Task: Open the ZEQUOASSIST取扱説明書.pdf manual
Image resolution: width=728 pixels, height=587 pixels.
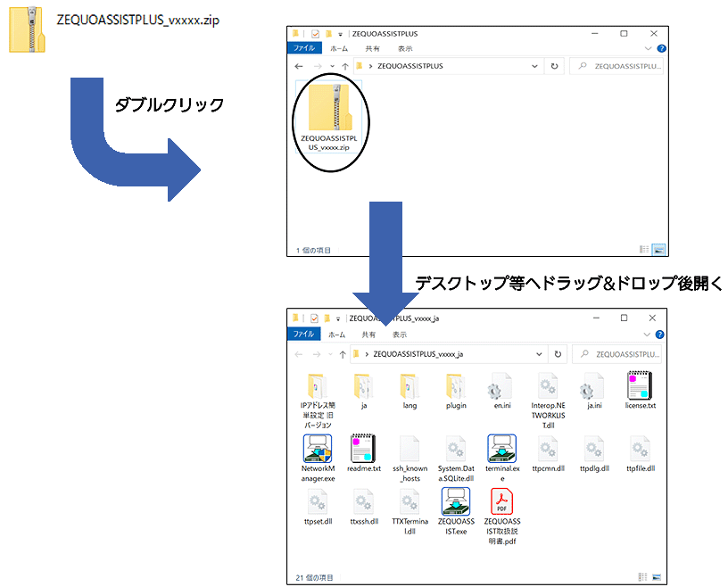Action: coord(501,502)
